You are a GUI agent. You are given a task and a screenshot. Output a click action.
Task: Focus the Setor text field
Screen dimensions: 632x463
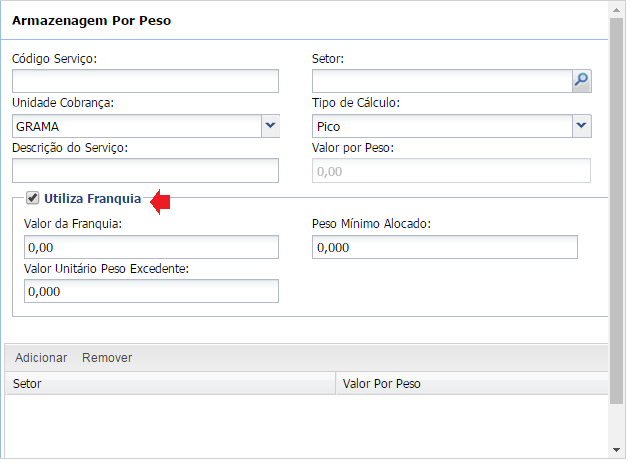click(x=441, y=81)
